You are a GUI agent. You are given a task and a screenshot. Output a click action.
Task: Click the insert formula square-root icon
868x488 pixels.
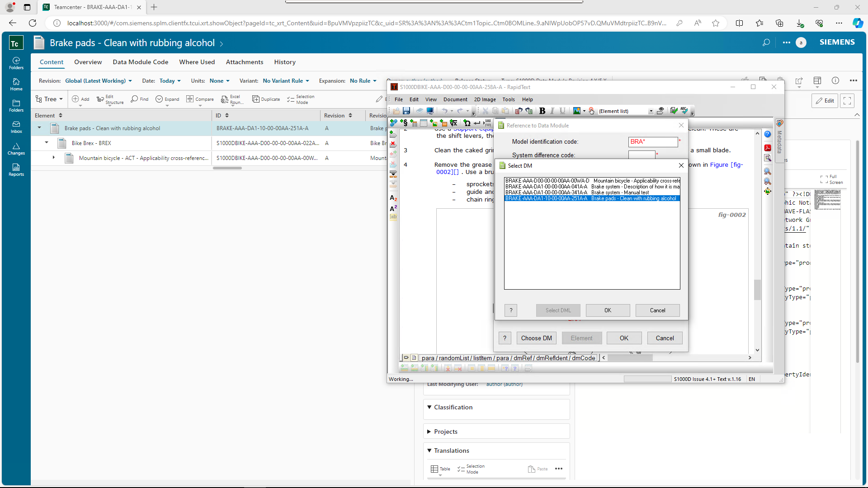click(x=453, y=123)
